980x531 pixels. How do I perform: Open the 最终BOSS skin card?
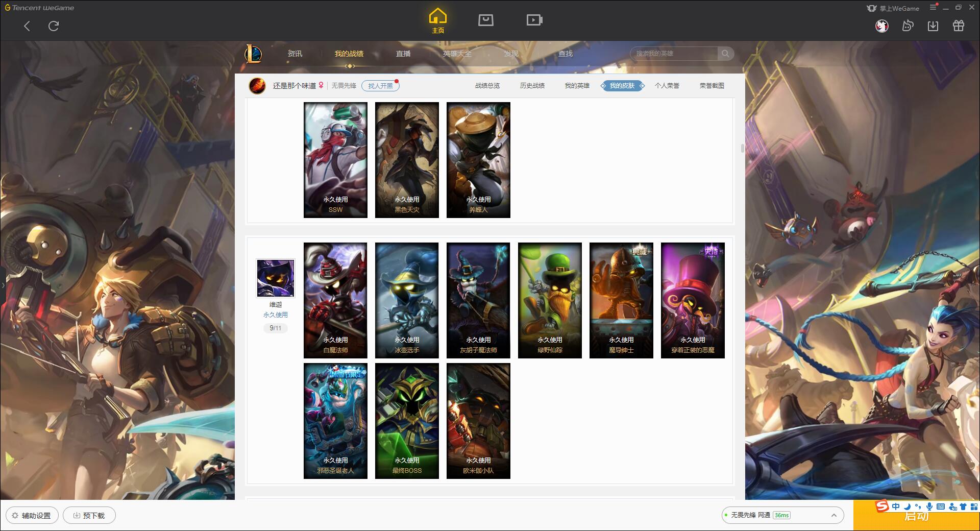click(x=407, y=421)
